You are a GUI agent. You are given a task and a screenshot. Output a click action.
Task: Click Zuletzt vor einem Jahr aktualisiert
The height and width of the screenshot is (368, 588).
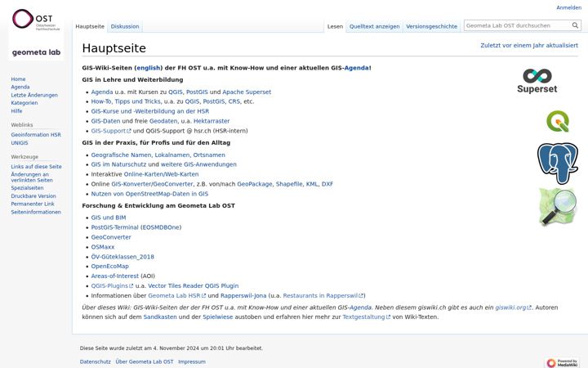[x=529, y=46]
